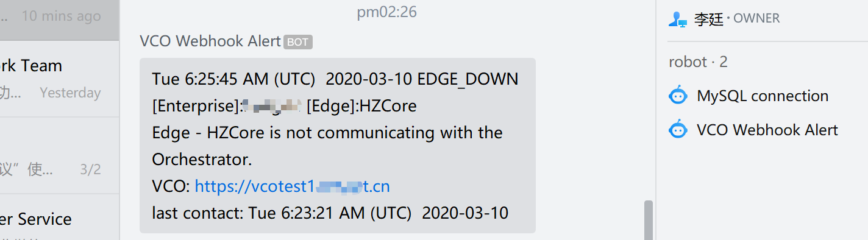Click the MySQL connection robot icon
The height and width of the screenshot is (240, 868).
pyautogui.click(x=678, y=96)
